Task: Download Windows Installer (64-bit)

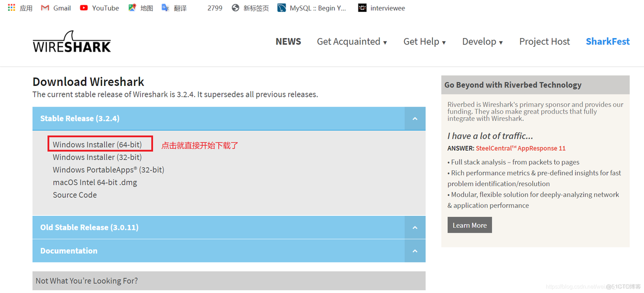Action: (97, 145)
